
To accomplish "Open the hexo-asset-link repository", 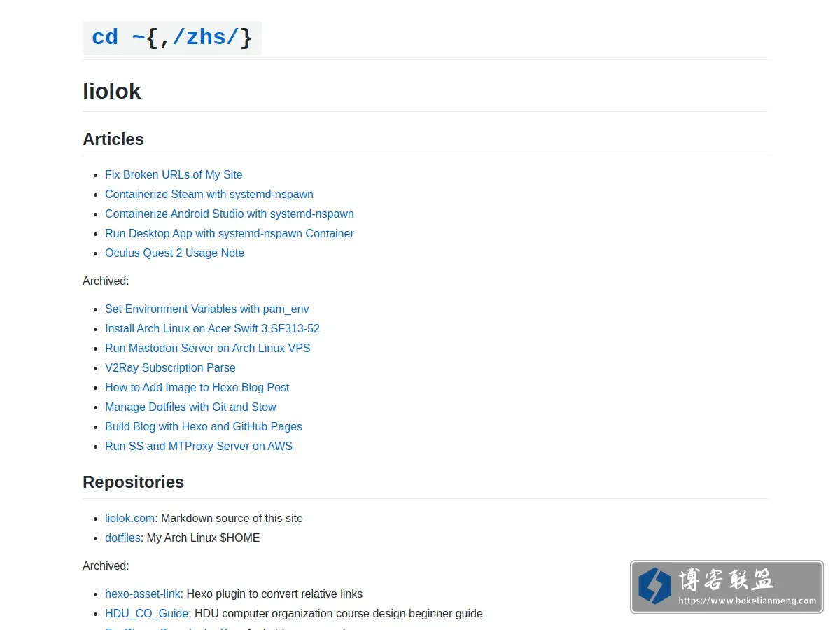I will pyautogui.click(x=143, y=594).
